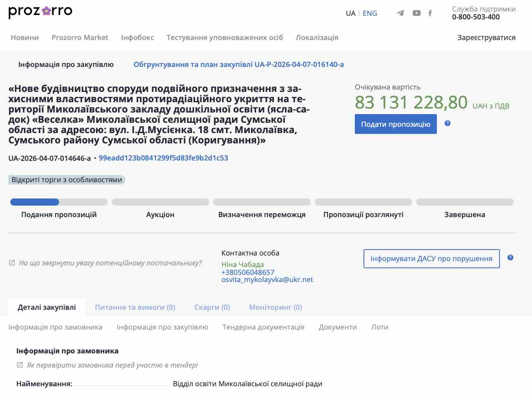Image resolution: width=532 pixels, height=393 pixels.
Task: Open the procurement plan UA-P-2026-04-07-016140-a link
Action: [238, 65]
